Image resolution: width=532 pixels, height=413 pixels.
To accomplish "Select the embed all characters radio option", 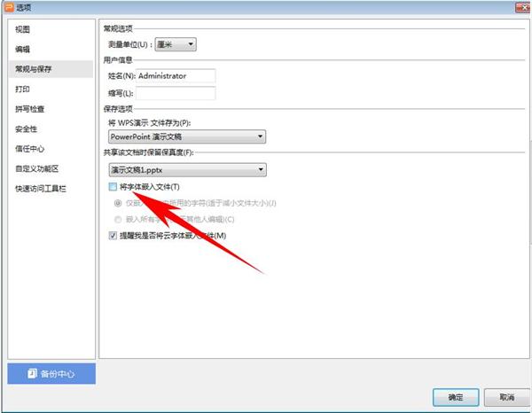I will (118, 220).
